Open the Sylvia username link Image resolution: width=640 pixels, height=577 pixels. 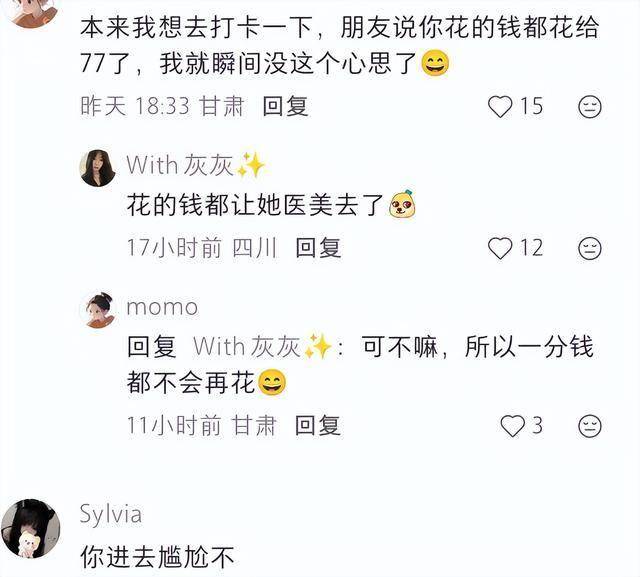(111, 515)
